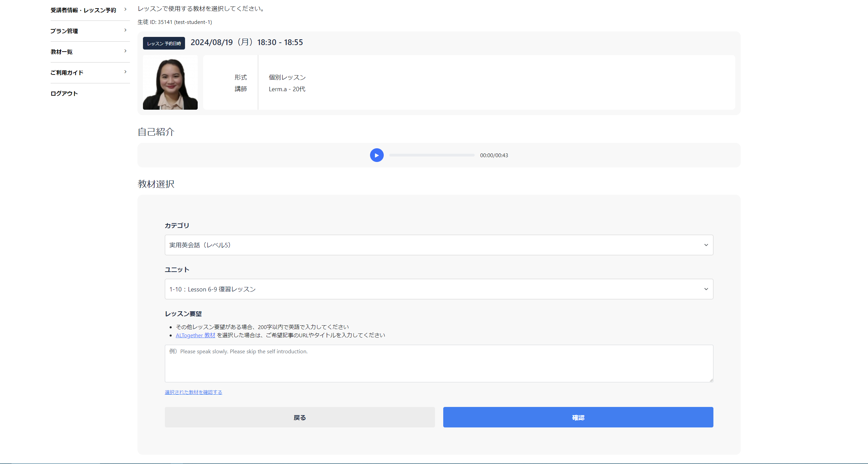
Task: Click chevron next to ご利用ガイド
Action: (x=126, y=72)
